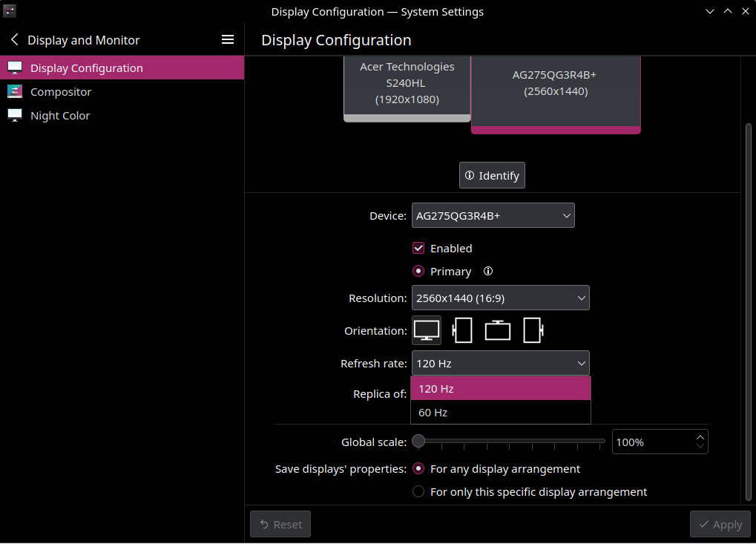This screenshot has height=544, width=756.
Task: Click the Apply button
Action: (720, 524)
